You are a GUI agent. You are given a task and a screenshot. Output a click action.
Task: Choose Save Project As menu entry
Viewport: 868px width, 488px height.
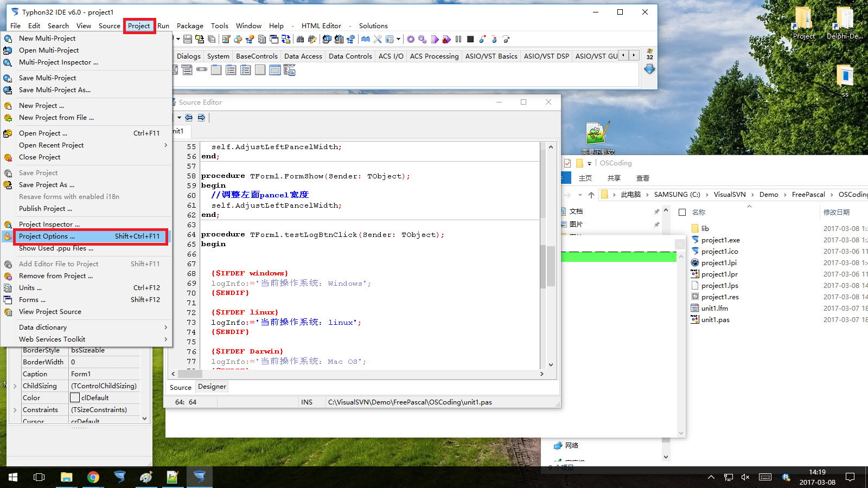87,184
